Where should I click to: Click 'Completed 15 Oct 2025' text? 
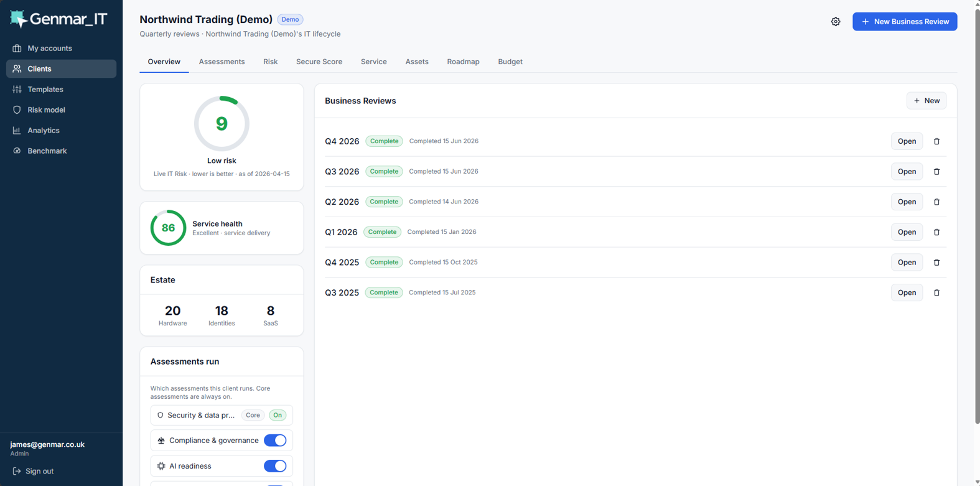coord(443,262)
